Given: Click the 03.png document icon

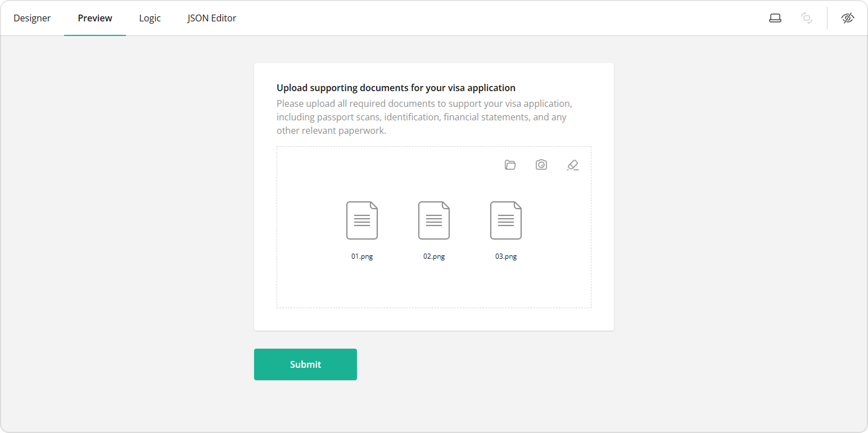Looking at the screenshot, I should click(x=505, y=220).
